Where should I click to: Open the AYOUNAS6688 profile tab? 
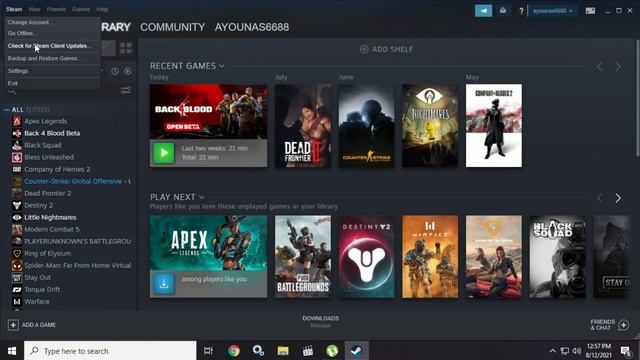[x=252, y=27]
